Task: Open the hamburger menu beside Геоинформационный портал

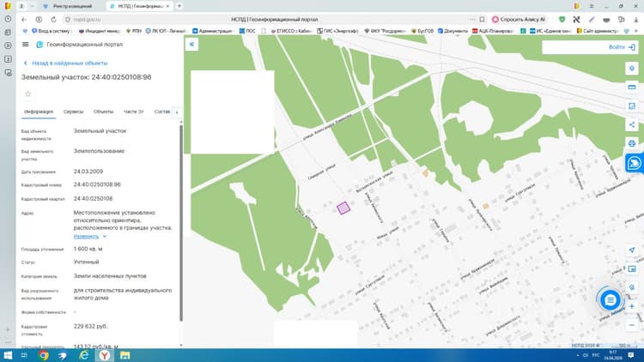Action: pos(26,45)
